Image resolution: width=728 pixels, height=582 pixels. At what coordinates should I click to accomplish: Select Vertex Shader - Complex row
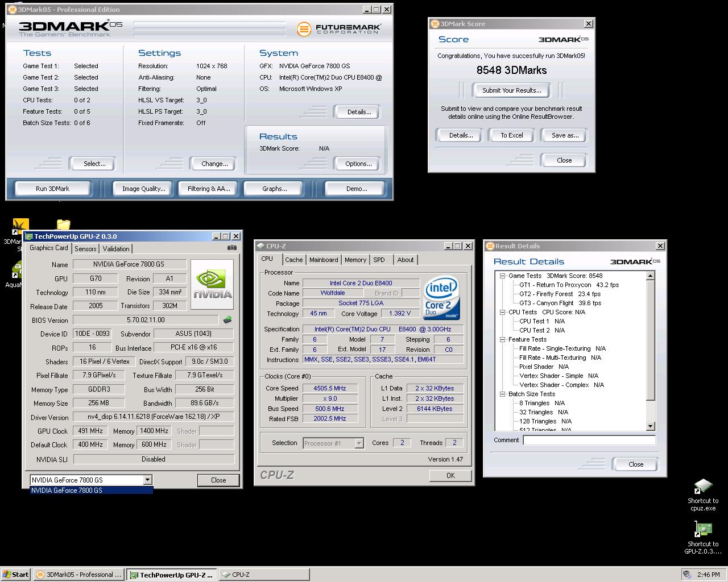click(x=561, y=385)
